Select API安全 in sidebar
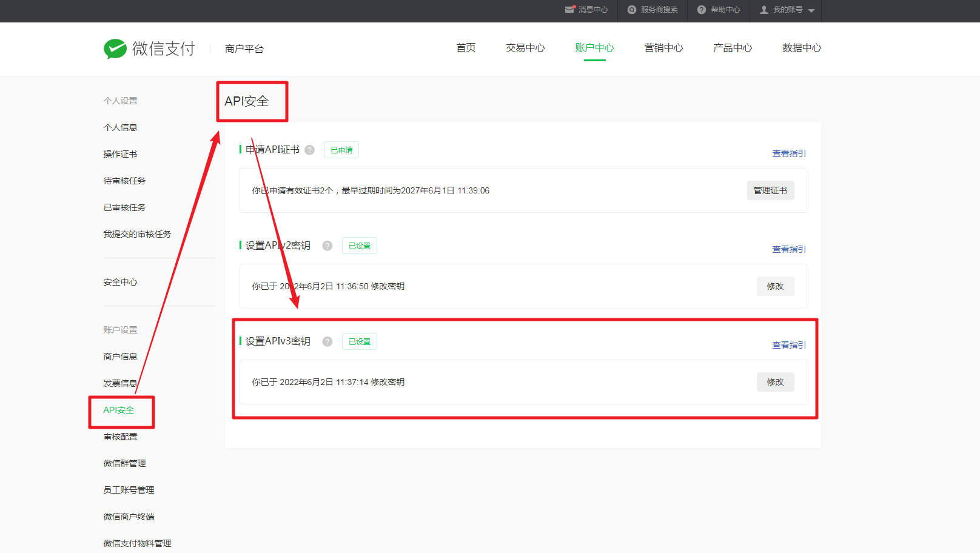The image size is (980, 553). (x=119, y=410)
